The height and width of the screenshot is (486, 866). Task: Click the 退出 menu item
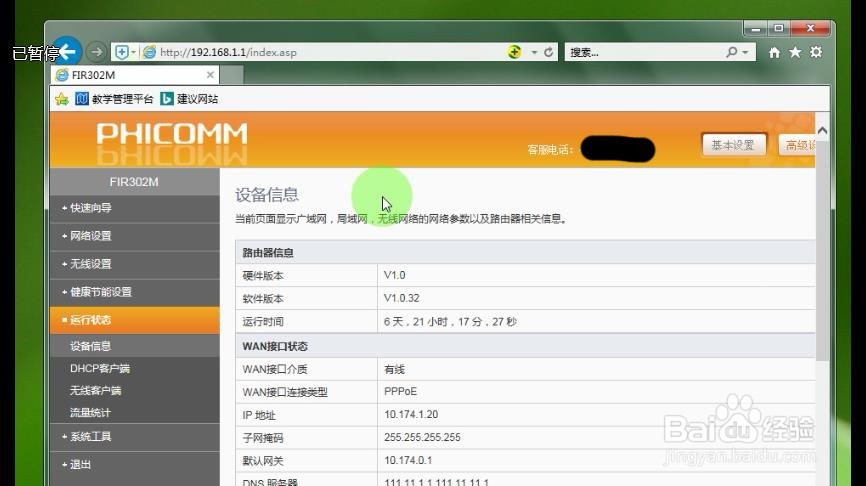point(134,465)
